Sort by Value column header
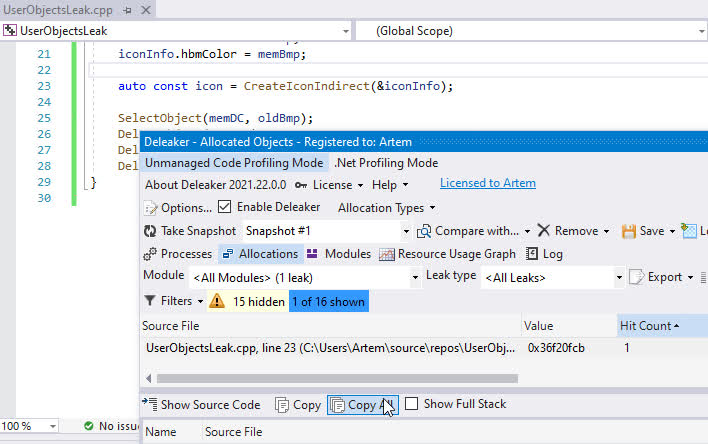The image size is (708, 444). (568, 326)
